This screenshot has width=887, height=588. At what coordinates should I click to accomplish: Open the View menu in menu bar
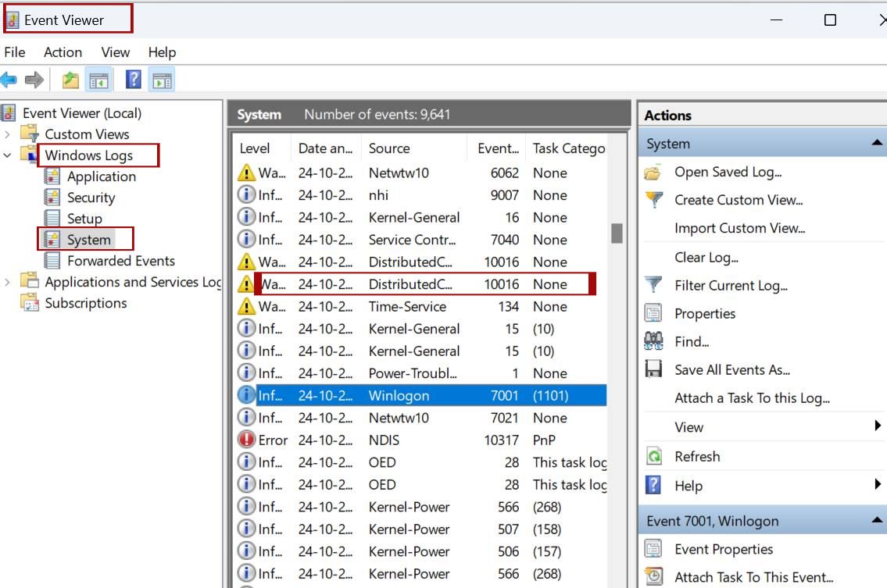[x=115, y=52]
